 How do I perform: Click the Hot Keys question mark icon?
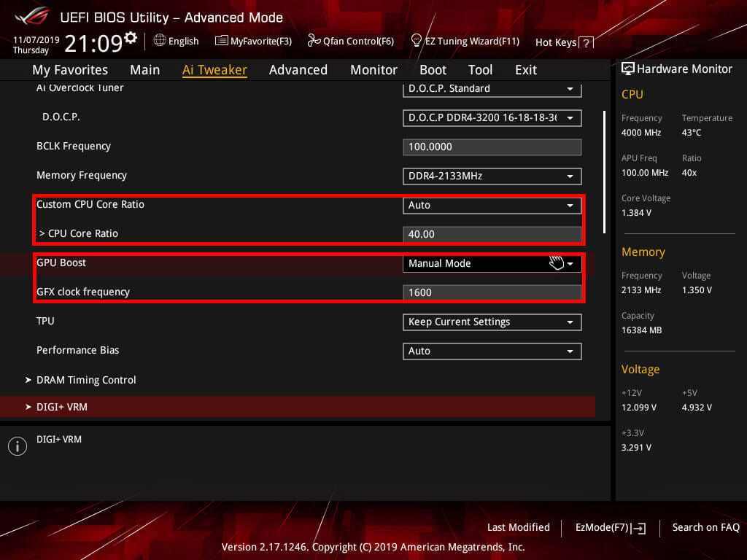(x=586, y=43)
